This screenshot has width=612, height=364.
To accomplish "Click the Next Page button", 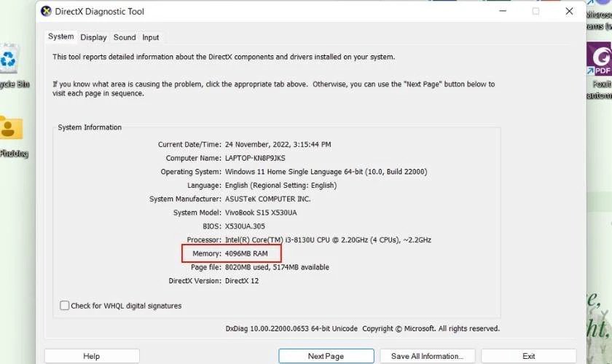I will pos(326,356).
